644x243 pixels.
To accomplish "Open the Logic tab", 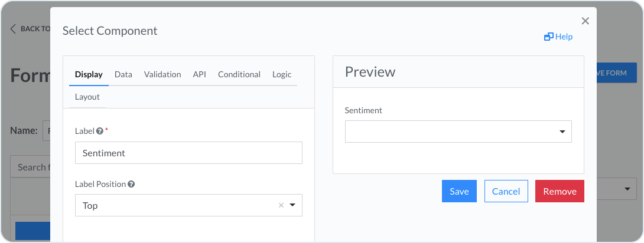I will tap(282, 74).
